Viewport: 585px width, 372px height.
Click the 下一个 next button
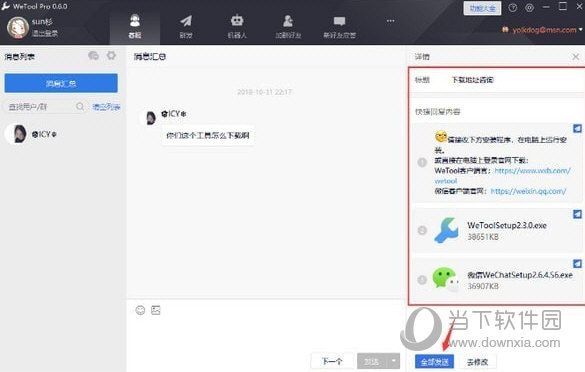[332, 361]
